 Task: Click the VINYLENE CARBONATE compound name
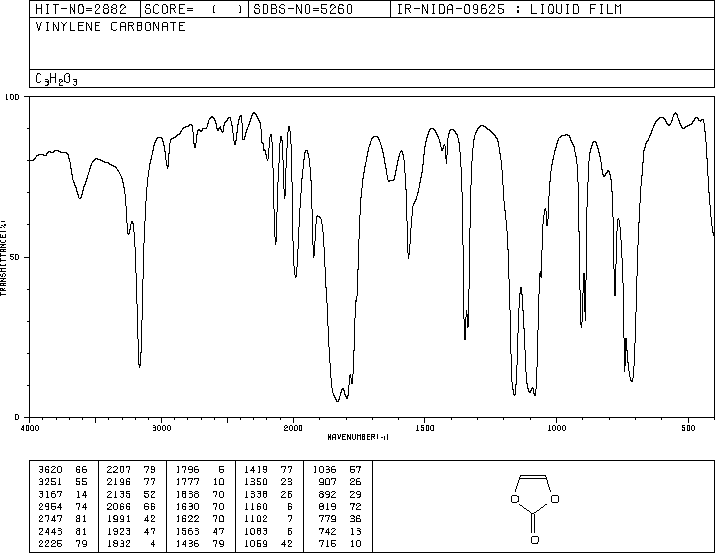click(x=110, y=27)
